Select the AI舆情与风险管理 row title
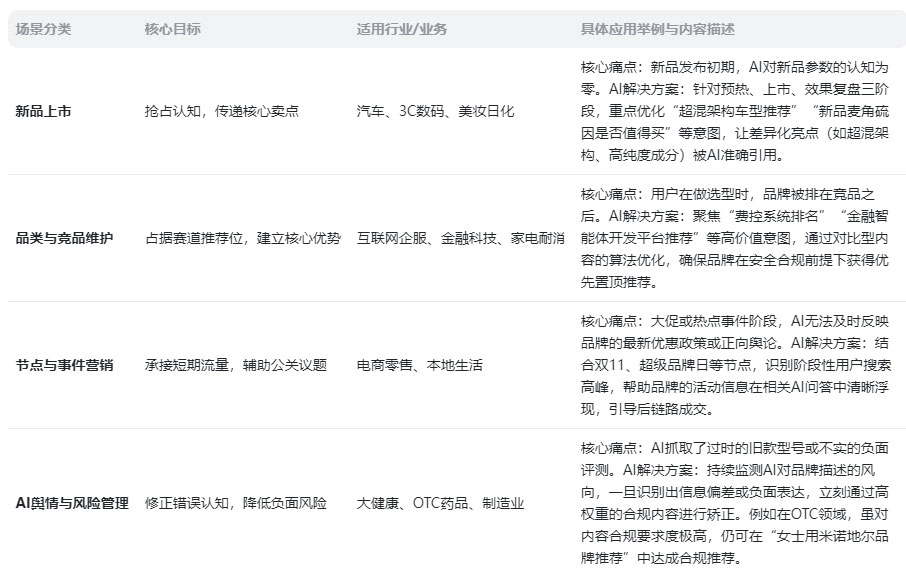Image resolution: width=906 pixels, height=570 pixels. pos(72,503)
